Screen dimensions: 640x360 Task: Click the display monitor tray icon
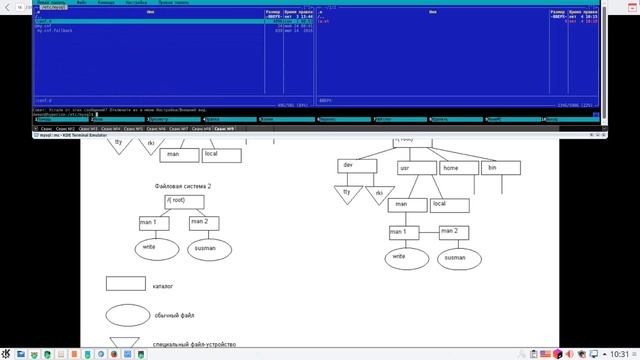point(594,354)
